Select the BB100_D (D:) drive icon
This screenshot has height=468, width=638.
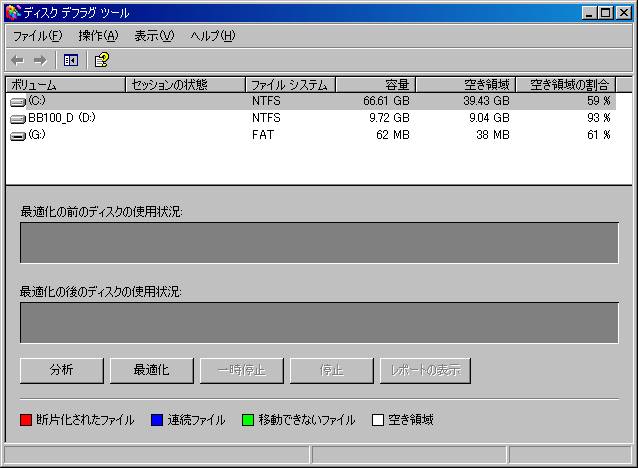click(17, 119)
